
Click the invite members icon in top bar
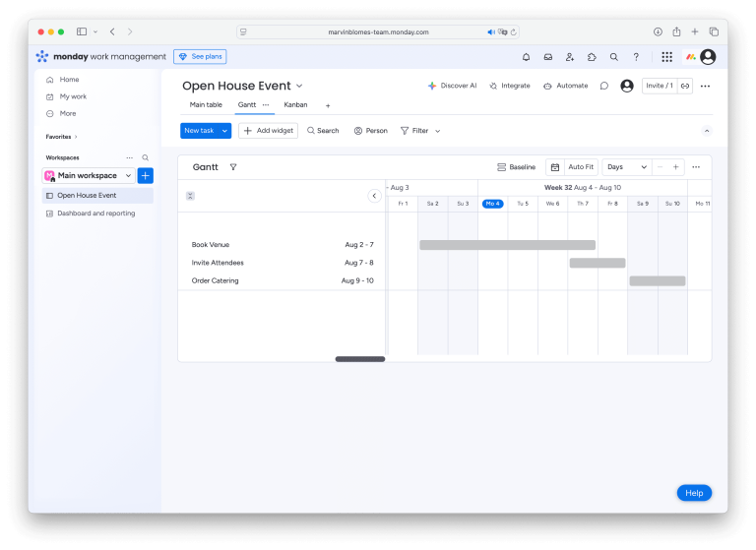(x=569, y=57)
